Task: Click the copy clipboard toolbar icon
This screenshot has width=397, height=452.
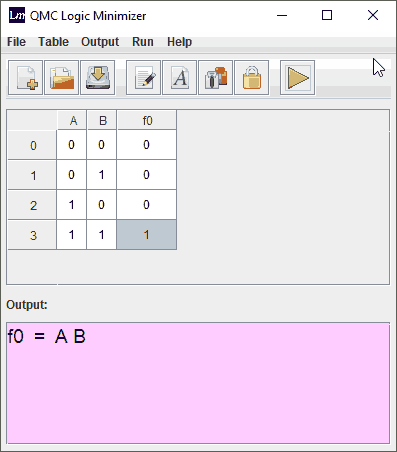Action: [215, 78]
